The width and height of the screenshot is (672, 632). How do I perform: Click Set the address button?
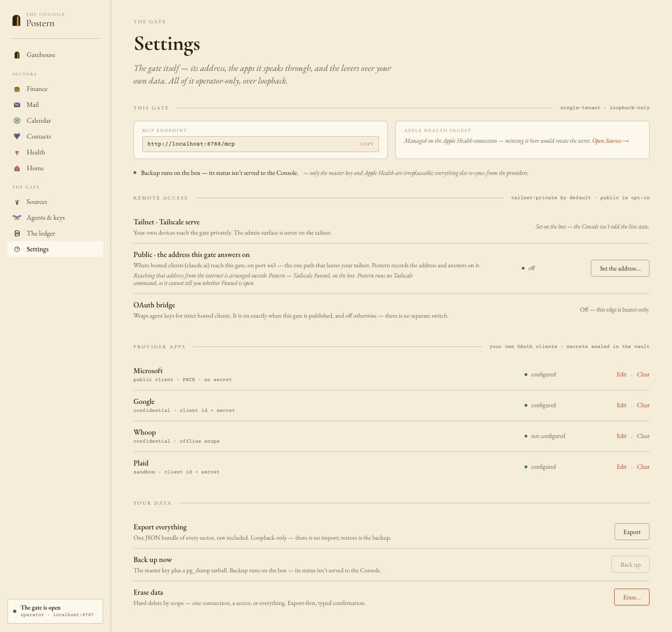click(620, 268)
